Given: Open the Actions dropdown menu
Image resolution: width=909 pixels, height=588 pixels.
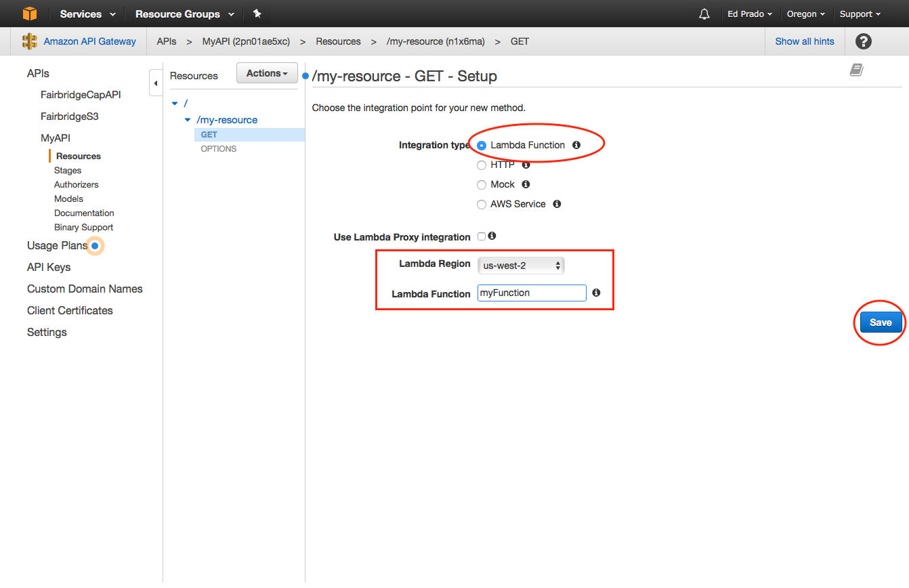Looking at the screenshot, I should (x=267, y=73).
